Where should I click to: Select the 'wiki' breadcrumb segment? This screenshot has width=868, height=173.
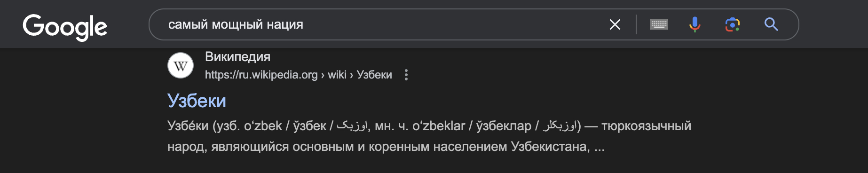337,75
